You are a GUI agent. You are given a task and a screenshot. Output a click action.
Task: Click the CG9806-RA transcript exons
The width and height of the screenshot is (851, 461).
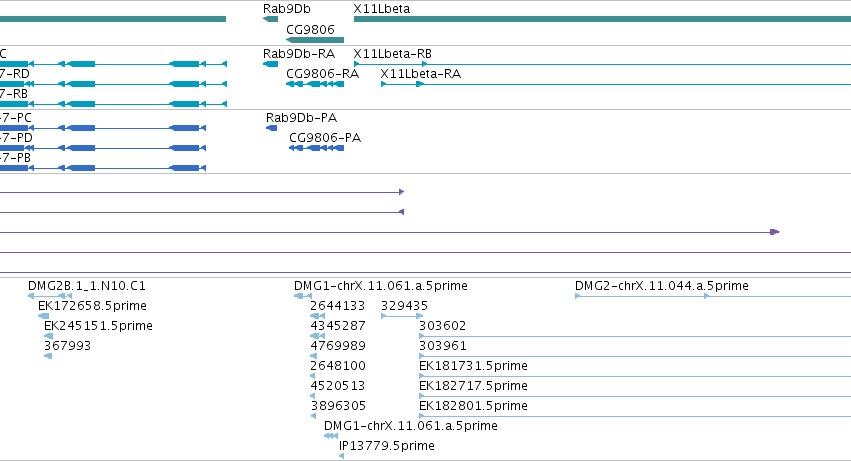pyautogui.click(x=315, y=84)
